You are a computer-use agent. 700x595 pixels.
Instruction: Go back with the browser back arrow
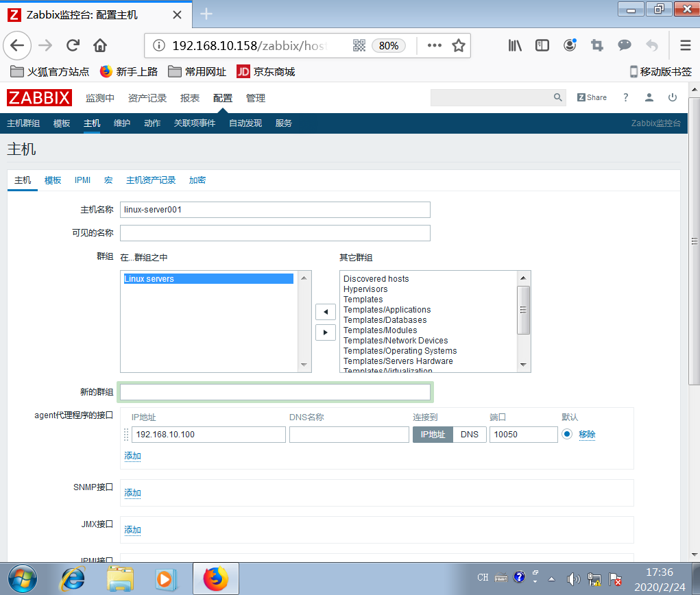[x=17, y=45]
